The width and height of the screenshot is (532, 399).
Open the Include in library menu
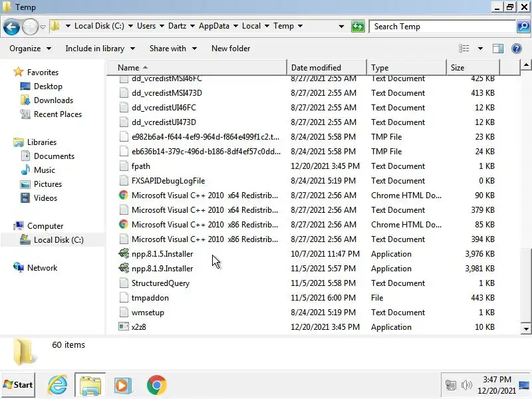(x=100, y=49)
